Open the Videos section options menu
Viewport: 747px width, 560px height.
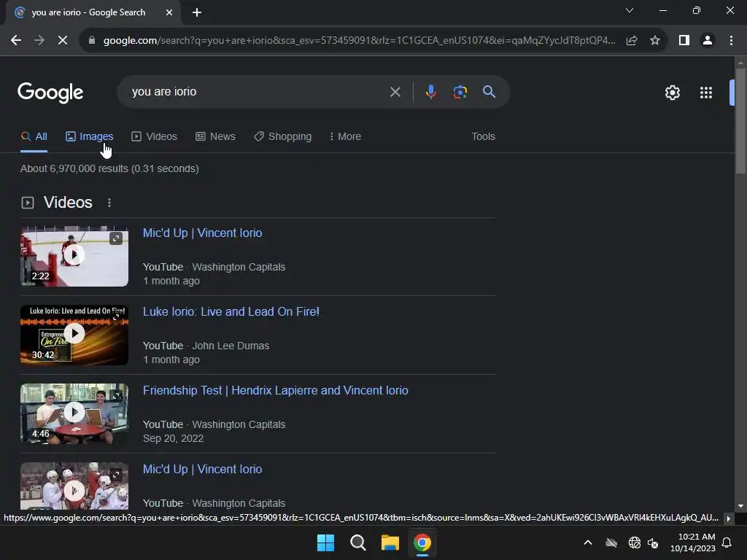click(x=109, y=203)
